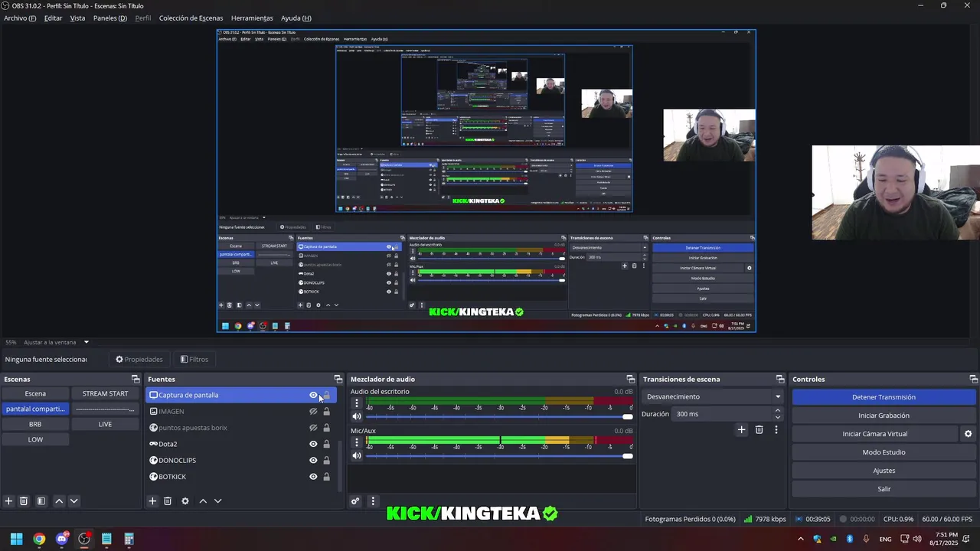Decrease transition duration with down arrow
980x551 pixels.
[778, 418]
